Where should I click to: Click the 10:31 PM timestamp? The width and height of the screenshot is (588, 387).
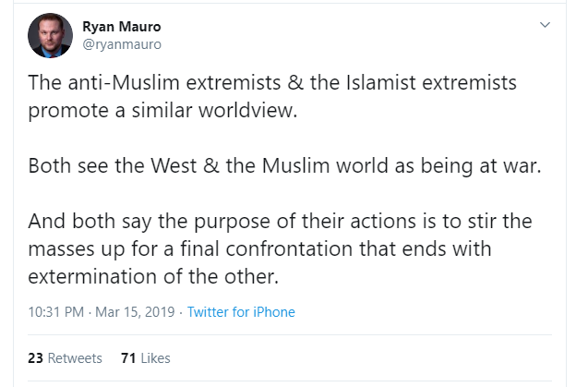coord(56,312)
